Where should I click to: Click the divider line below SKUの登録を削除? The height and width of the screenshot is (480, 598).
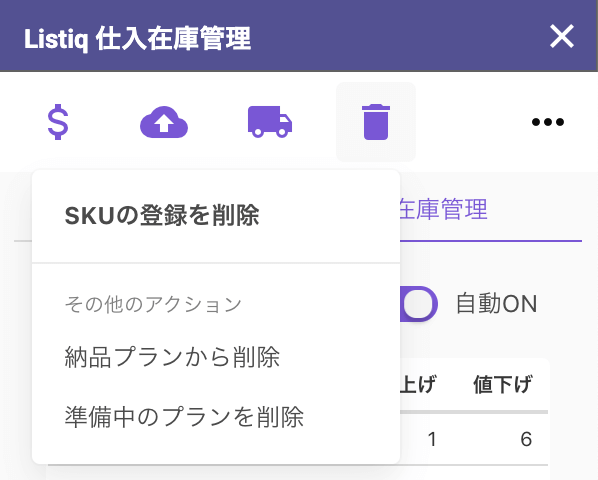click(x=216, y=263)
